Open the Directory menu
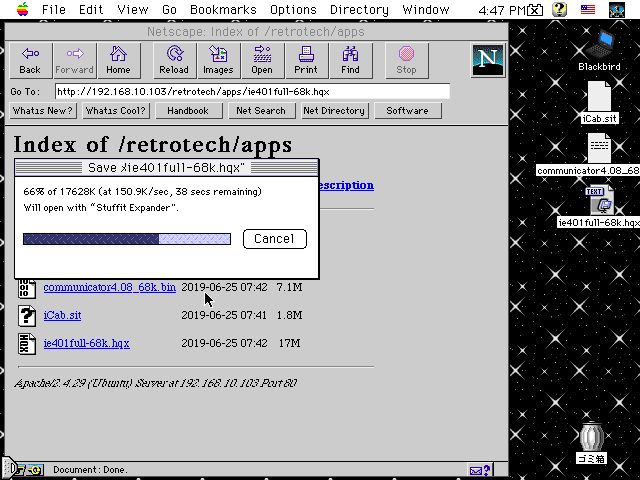This screenshot has height=480, width=640. [359, 9]
